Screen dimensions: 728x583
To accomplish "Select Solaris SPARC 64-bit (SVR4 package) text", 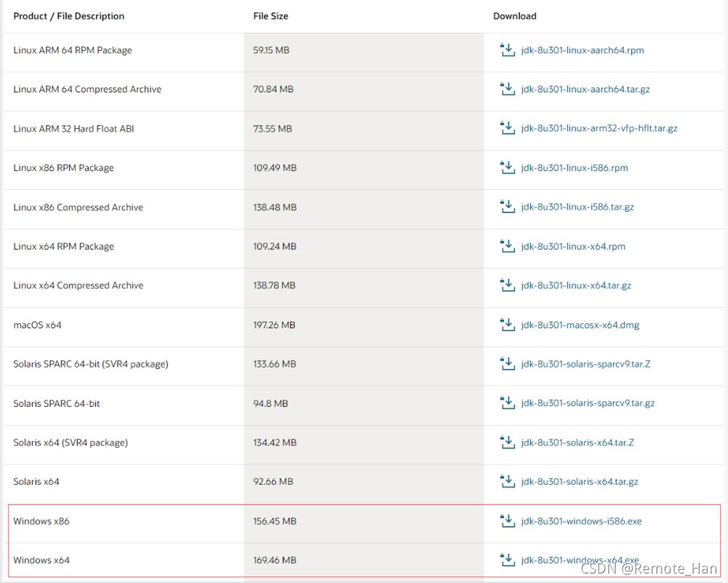I will click(x=90, y=364).
